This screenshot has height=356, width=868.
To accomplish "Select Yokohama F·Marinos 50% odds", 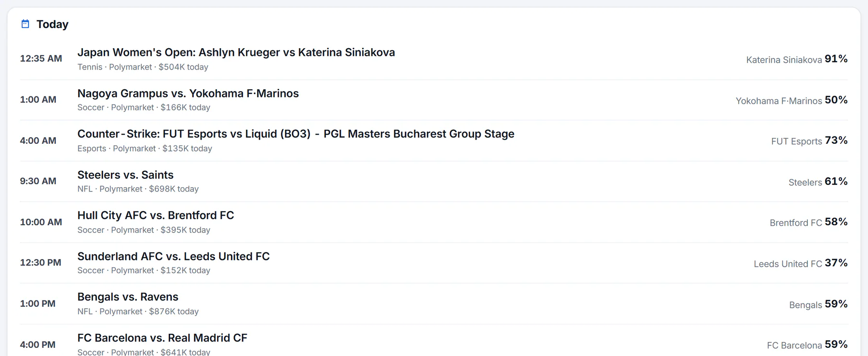I will coord(791,100).
